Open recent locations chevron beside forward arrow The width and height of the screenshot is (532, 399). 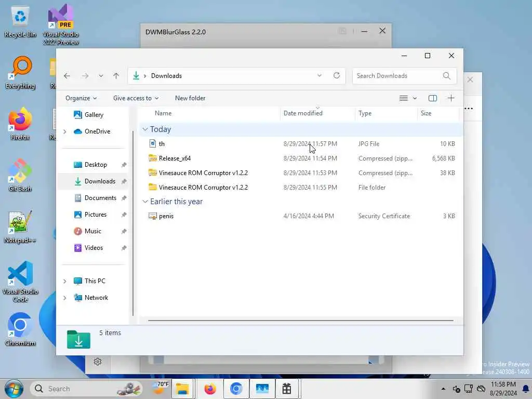click(101, 76)
